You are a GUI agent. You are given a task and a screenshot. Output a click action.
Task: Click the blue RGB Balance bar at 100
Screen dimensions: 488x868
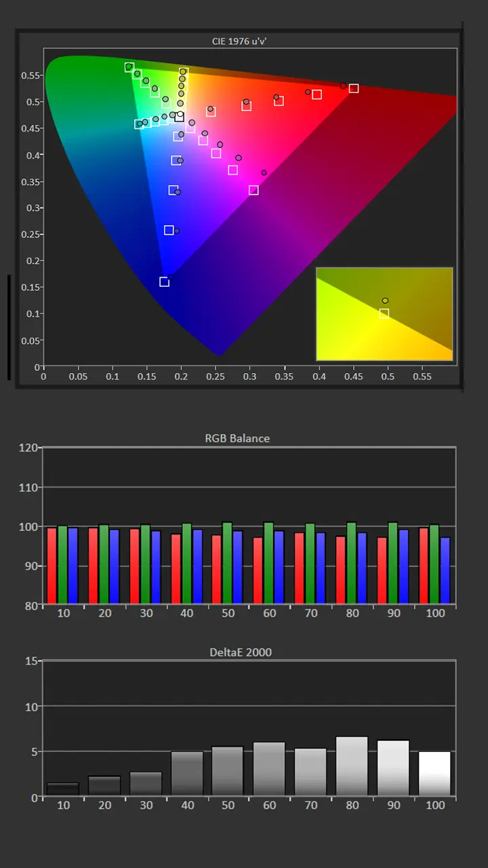point(445,570)
